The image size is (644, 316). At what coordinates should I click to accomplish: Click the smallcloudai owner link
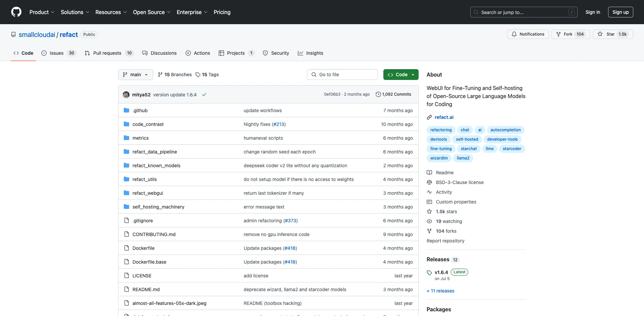[x=37, y=35]
